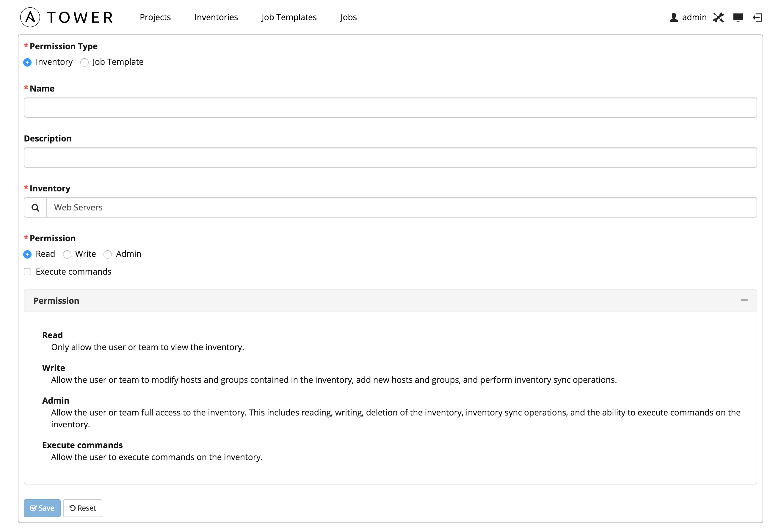
Task: Collapse the Permission help panel
Action: [x=744, y=300]
